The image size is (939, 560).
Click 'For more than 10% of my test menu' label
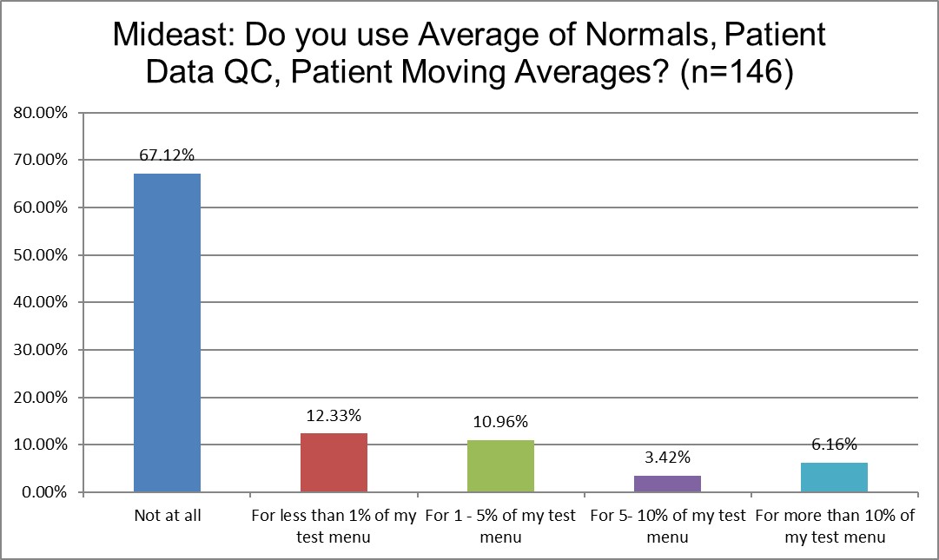834,526
